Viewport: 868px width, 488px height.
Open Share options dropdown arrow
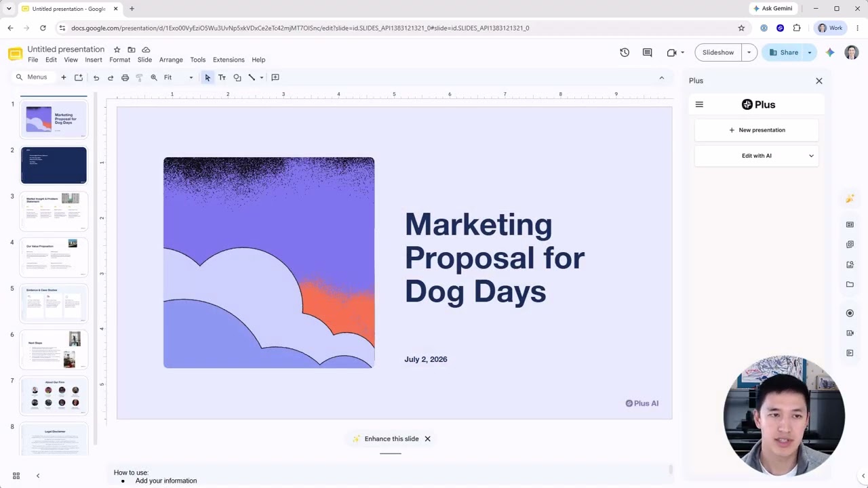tap(810, 52)
